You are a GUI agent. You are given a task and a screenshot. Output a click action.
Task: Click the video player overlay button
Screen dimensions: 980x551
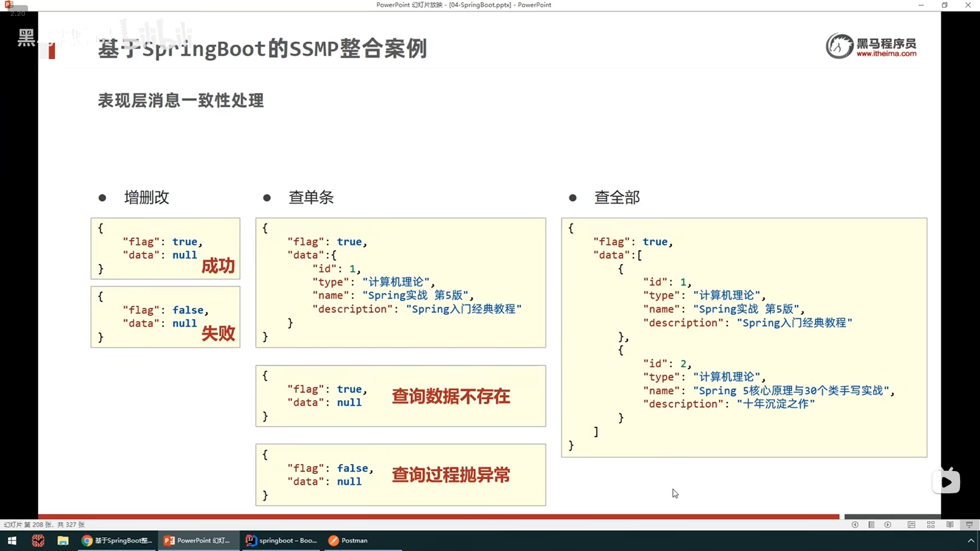(946, 481)
